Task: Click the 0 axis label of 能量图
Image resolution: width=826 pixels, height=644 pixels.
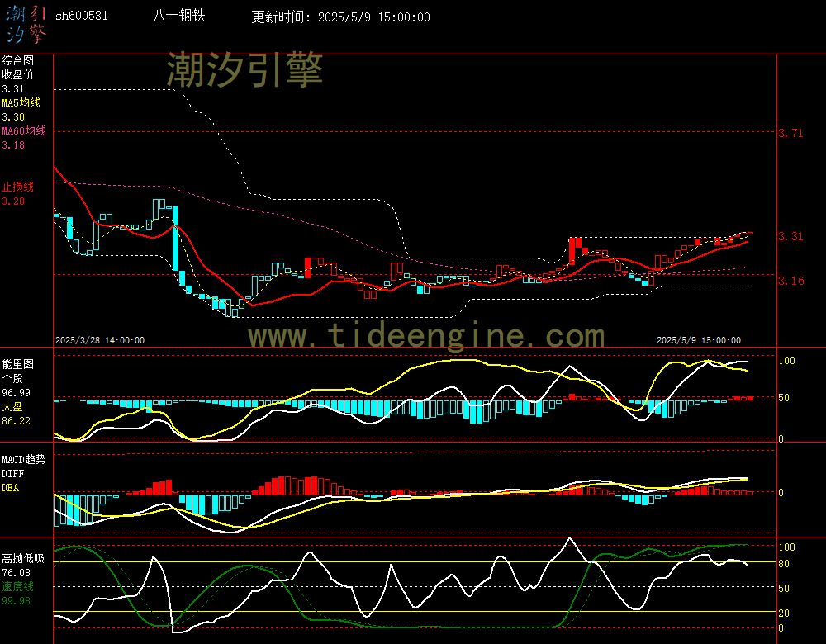Action: tap(781, 439)
